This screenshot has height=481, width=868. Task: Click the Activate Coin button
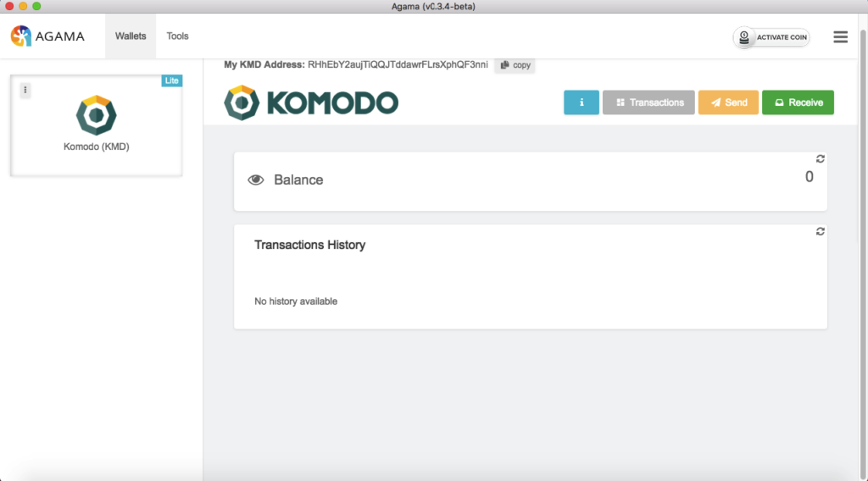coord(771,37)
